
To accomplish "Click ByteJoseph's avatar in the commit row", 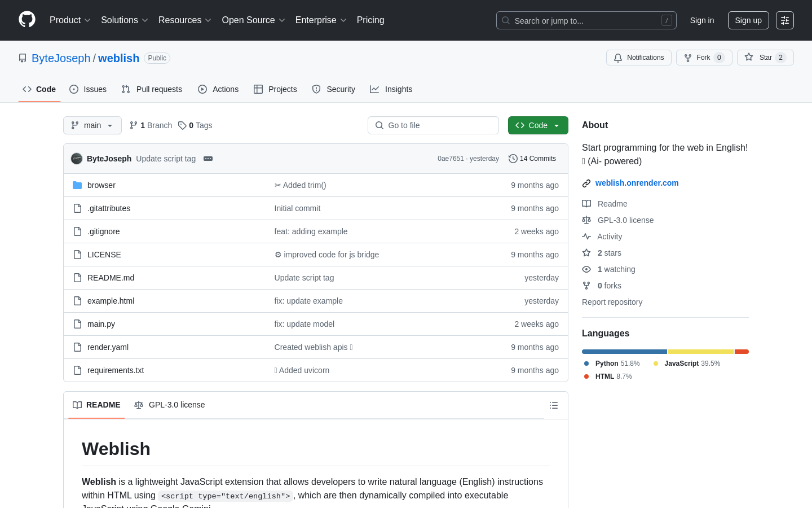I will coord(77,159).
